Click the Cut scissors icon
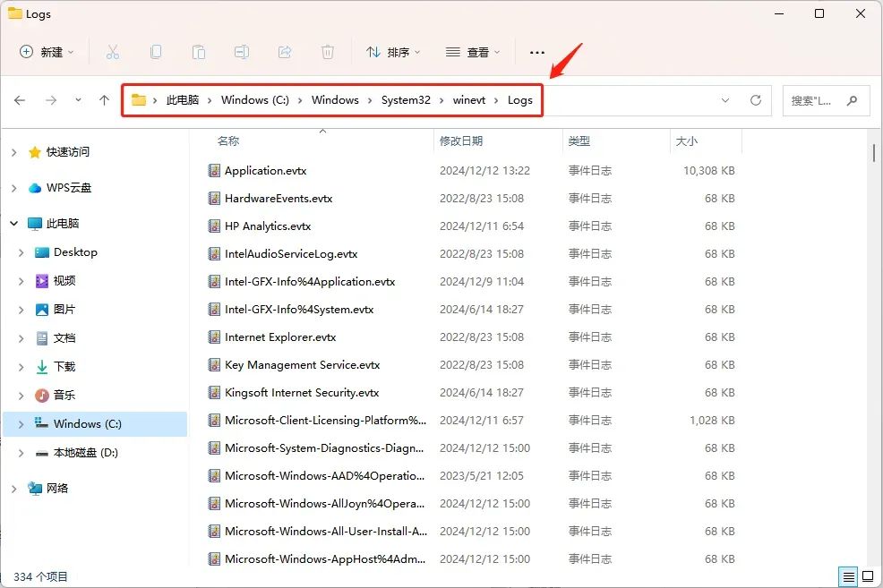 click(112, 52)
